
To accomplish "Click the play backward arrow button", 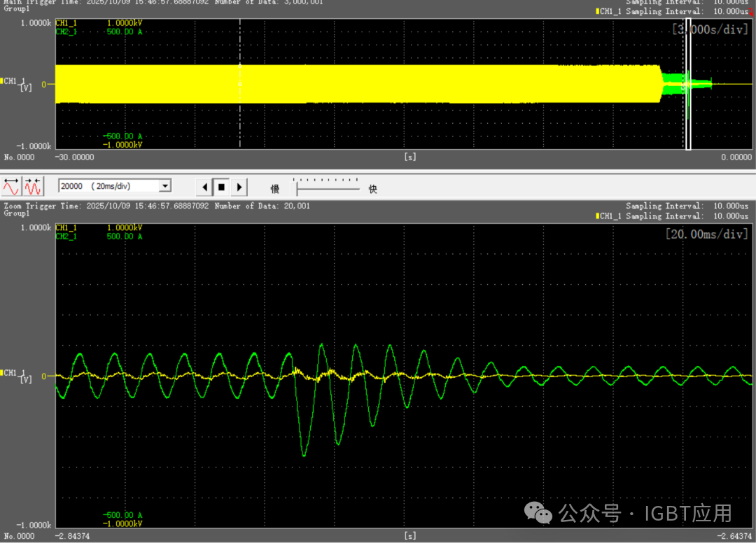I will [x=205, y=187].
